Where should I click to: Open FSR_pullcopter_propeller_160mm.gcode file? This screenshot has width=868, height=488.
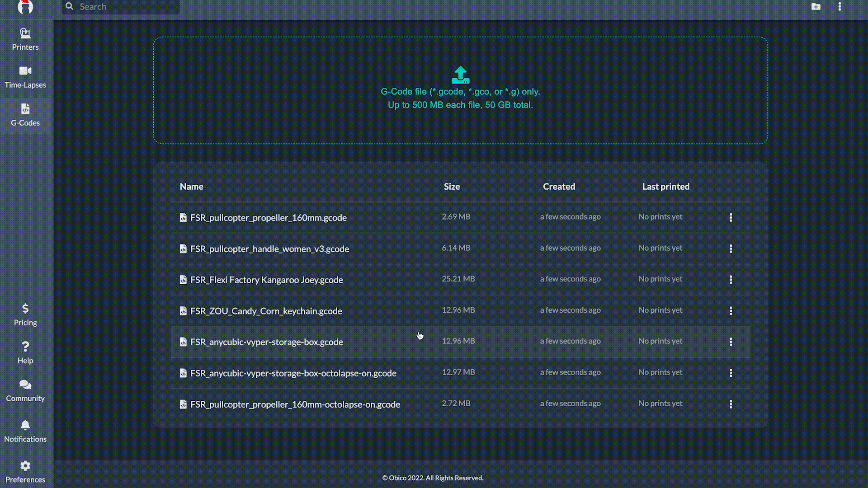[x=269, y=217]
